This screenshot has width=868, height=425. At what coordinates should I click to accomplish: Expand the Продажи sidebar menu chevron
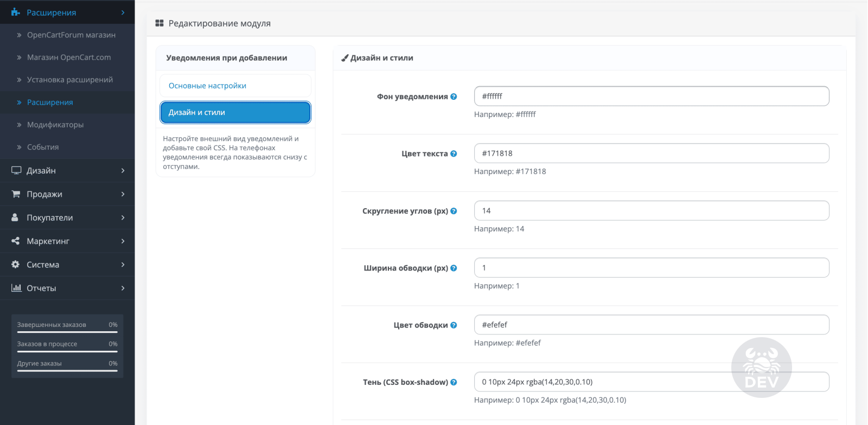click(123, 194)
